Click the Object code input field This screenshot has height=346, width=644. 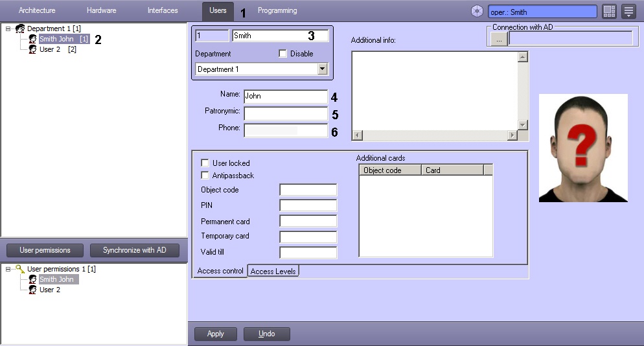pyautogui.click(x=308, y=190)
